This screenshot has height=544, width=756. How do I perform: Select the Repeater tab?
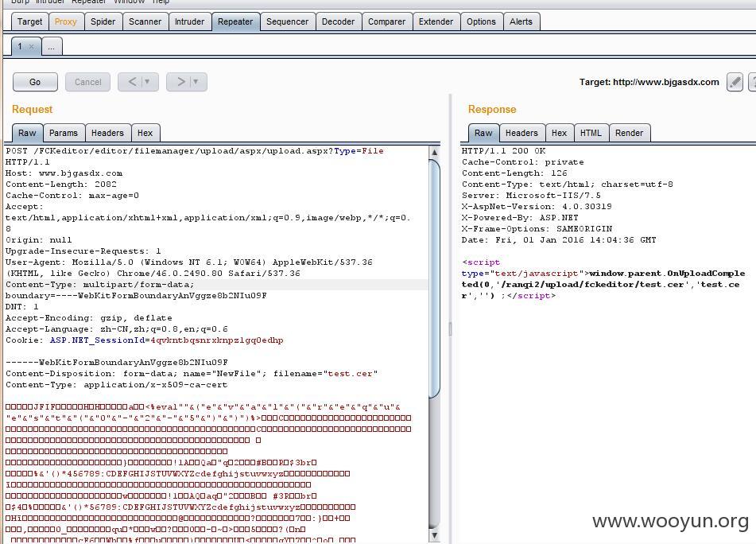pyautogui.click(x=235, y=21)
